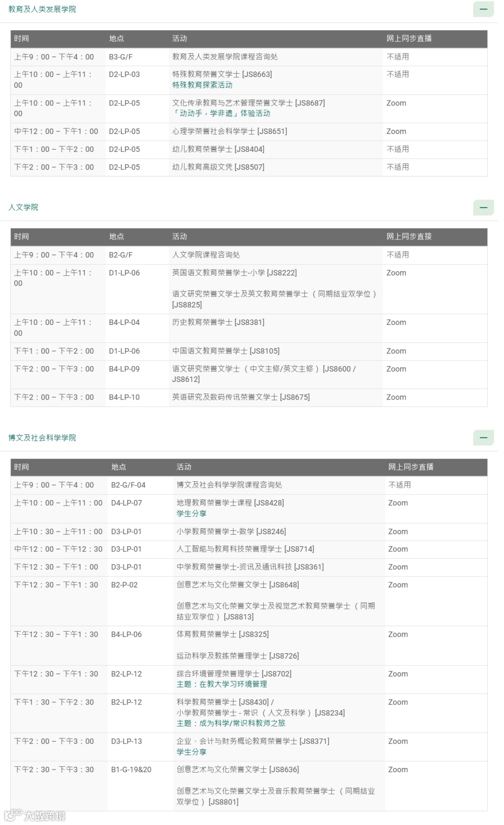The width and height of the screenshot is (504, 825).
Task: Select the 教育及人类发展学院 heading
Action: tap(42, 9)
